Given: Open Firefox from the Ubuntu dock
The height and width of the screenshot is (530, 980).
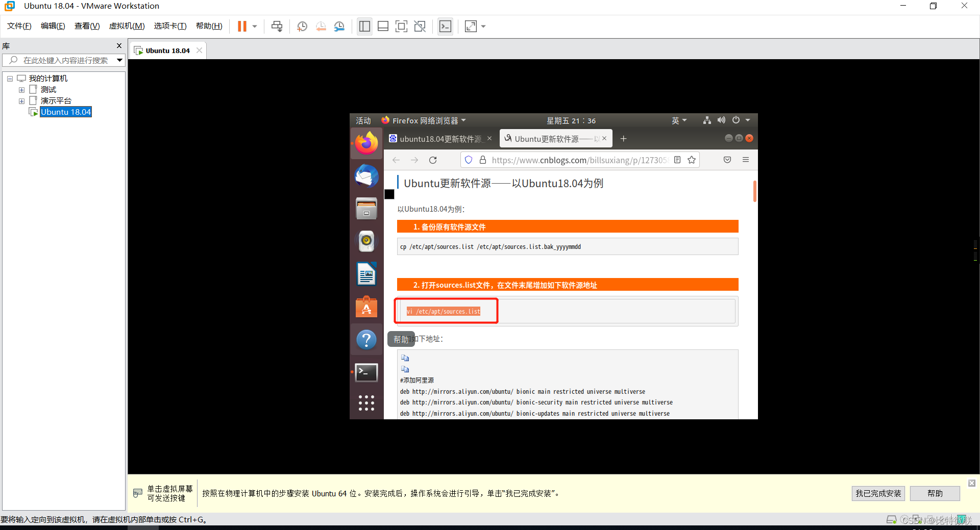Looking at the screenshot, I should tap(366, 143).
